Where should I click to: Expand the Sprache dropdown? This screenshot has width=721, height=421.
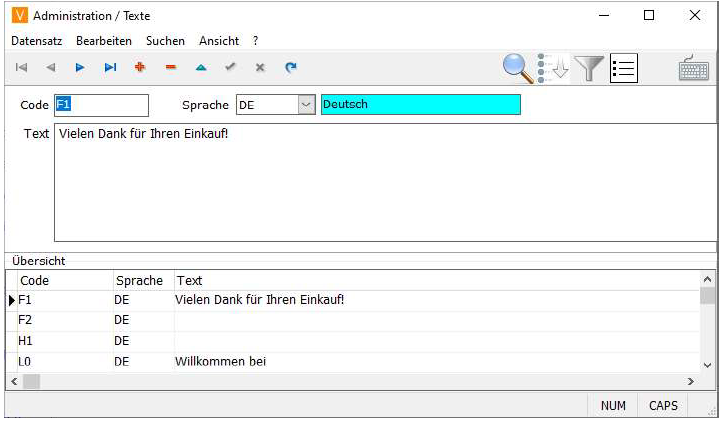pyautogui.click(x=306, y=105)
